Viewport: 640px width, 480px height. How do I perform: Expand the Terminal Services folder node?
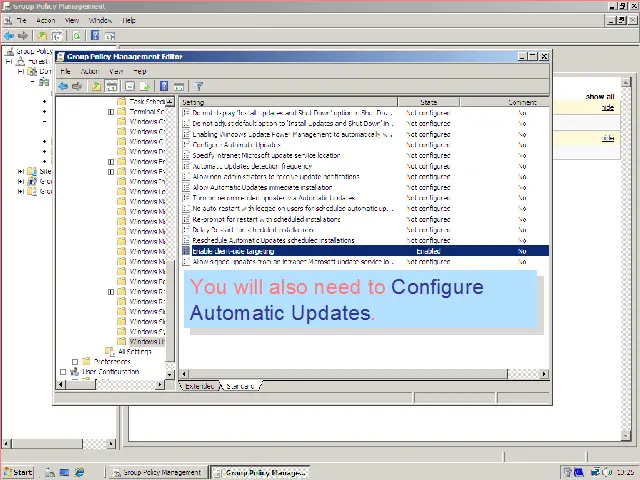click(x=111, y=111)
